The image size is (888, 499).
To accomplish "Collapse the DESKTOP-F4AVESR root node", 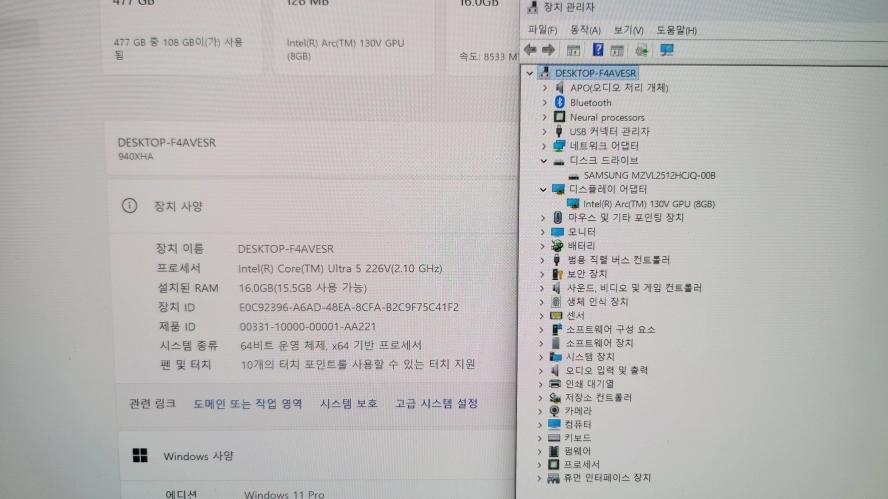I will 530,73.
